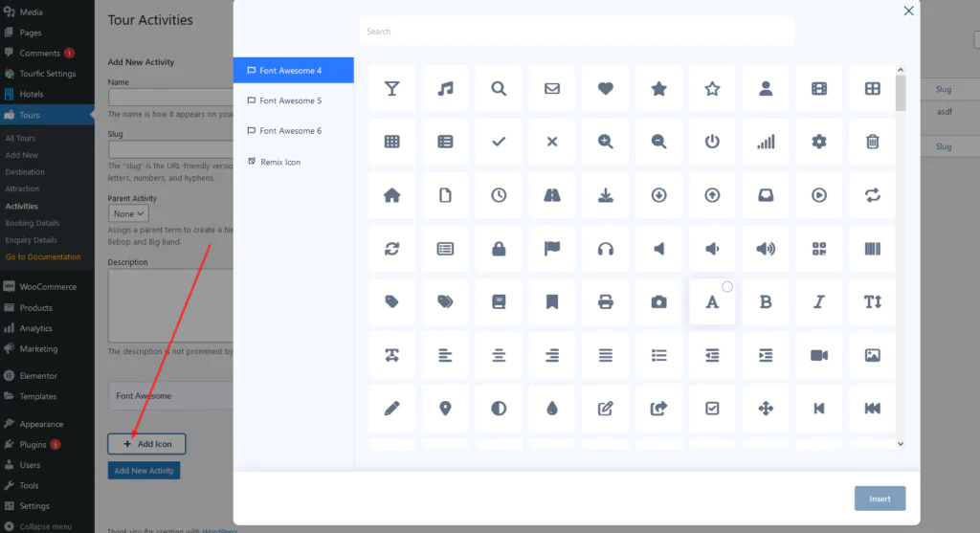980x533 pixels.
Task: Select the four-way move arrows icon
Action: point(766,409)
